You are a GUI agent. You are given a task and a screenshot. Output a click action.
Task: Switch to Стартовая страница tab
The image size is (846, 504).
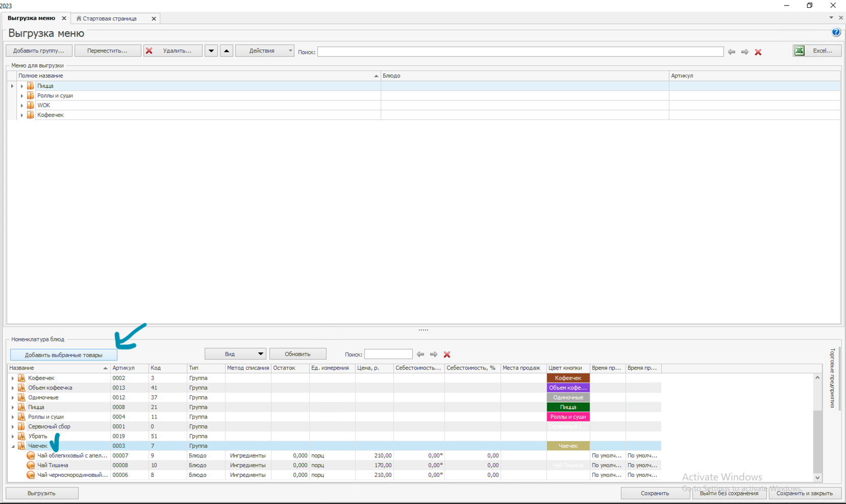click(110, 18)
